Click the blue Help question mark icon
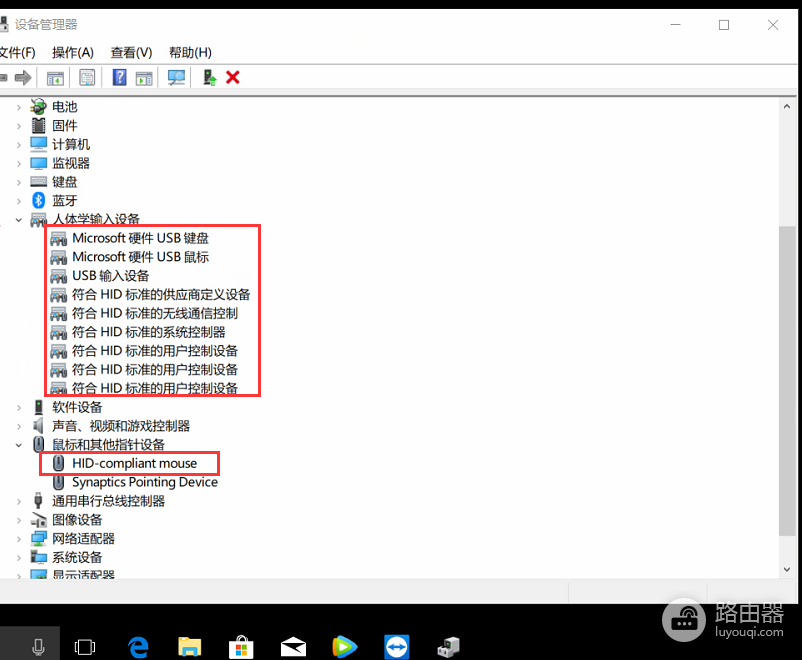Screen dimensions: 802x660 [119, 78]
